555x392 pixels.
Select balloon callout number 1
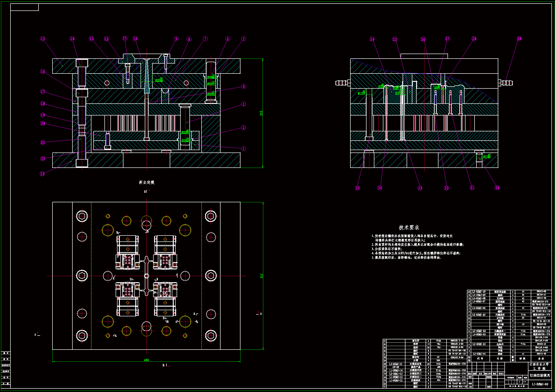tap(244, 148)
